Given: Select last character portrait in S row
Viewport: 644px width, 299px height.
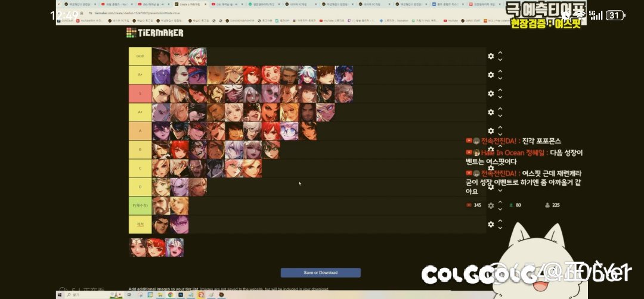Looking at the screenshot, I should point(344,94).
